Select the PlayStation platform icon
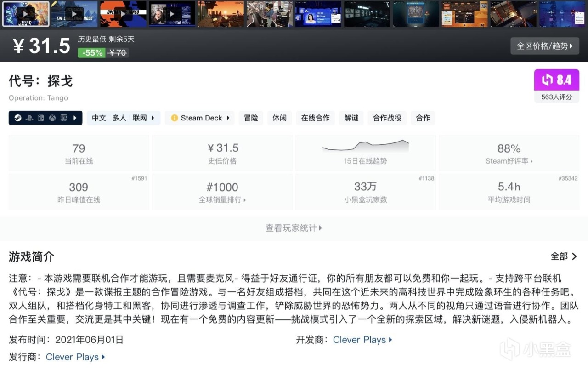Screen dimensions: 588x370 (29, 118)
